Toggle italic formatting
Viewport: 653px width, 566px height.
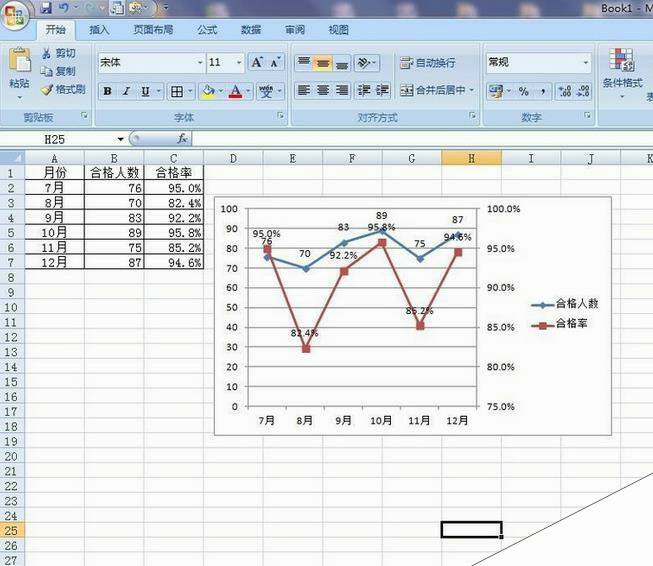point(126,91)
